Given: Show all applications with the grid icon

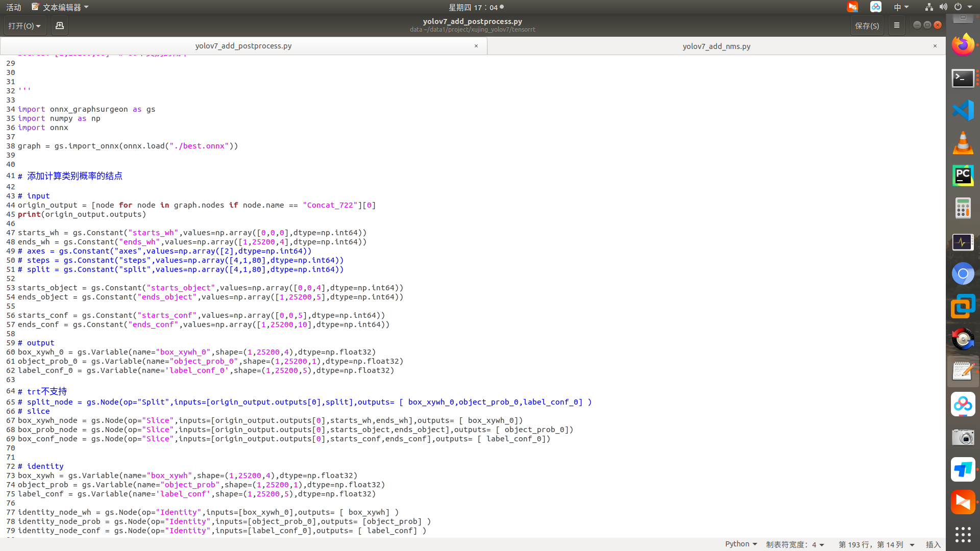Looking at the screenshot, I should click(x=963, y=535).
